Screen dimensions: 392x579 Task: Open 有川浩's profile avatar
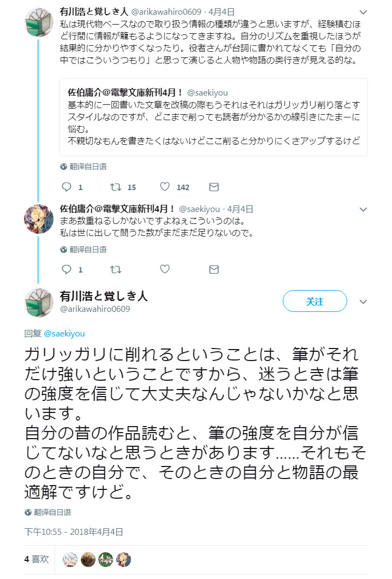pos(38,22)
